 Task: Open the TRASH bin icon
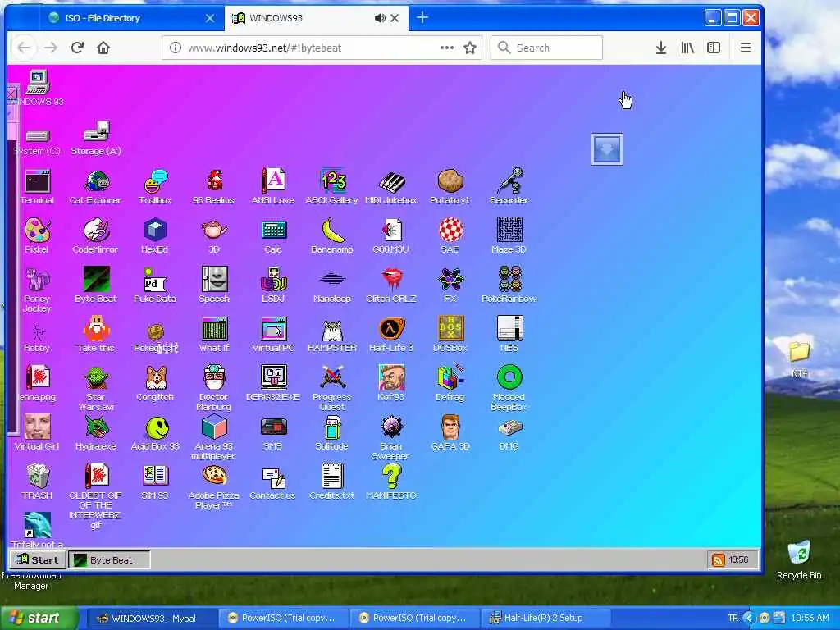pos(38,482)
